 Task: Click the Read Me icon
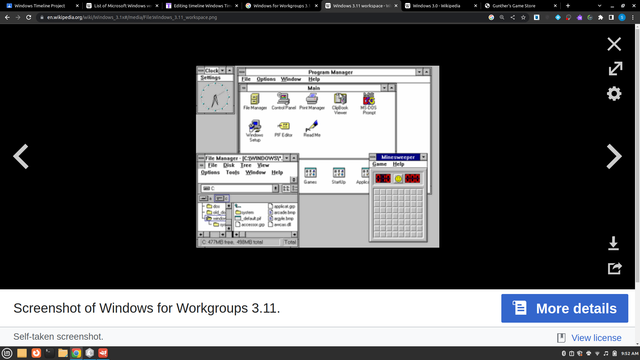(312, 129)
